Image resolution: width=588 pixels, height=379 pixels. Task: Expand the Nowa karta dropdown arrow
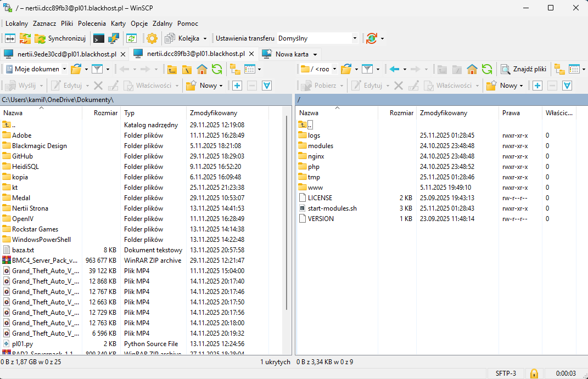(x=315, y=54)
